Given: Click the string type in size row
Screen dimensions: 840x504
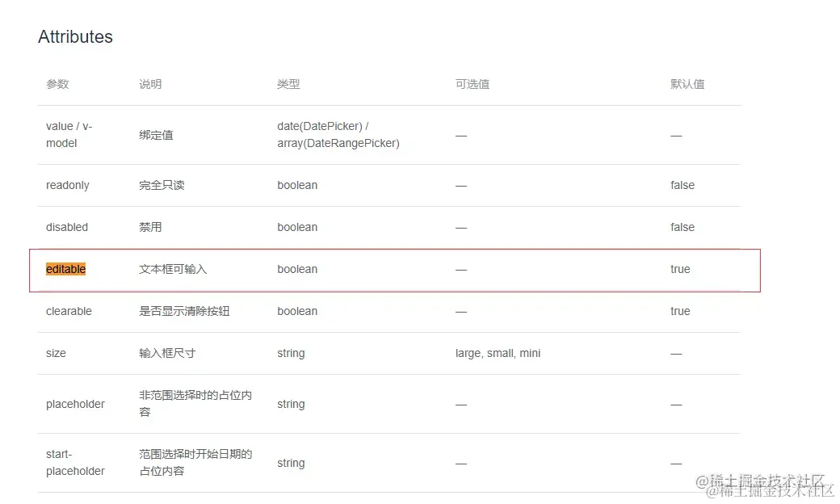Looking at the screenshot, I should click(291, 354).
